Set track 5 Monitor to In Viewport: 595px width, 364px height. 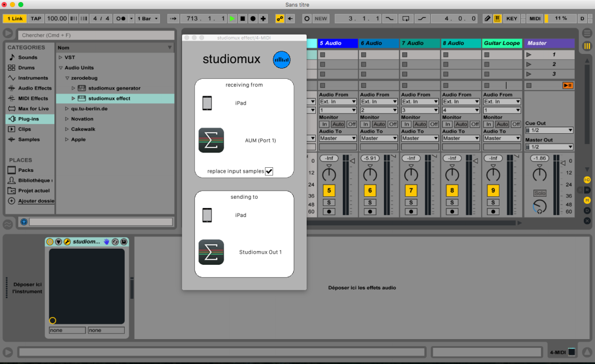click(x=324, y=124)
